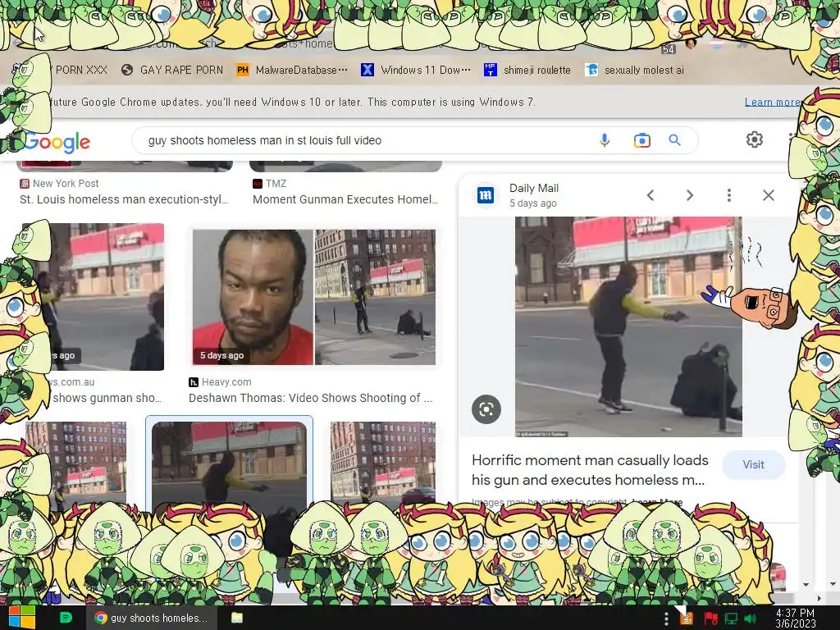Click Horrific moment man casually loads headline

pos(589,470)
